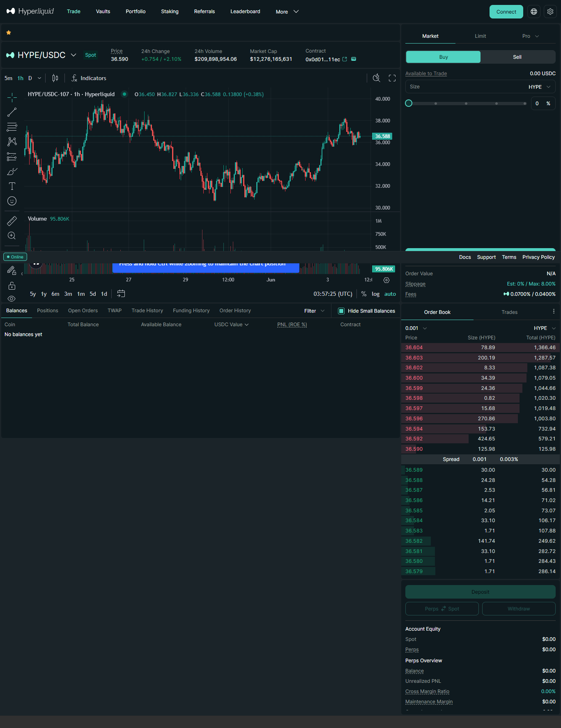Select the ruler measure tool

tap(12, 221)
